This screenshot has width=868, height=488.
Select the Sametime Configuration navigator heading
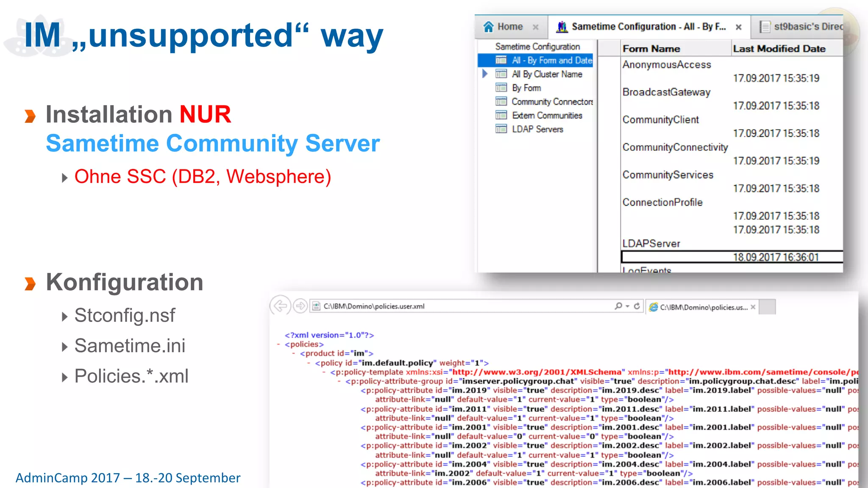click(537, 47)
